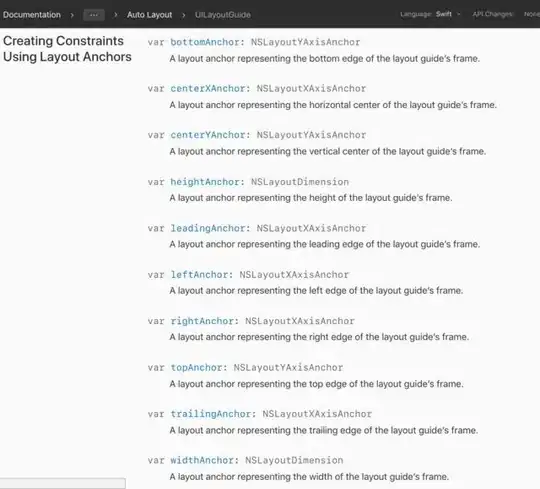Click description about the top edge
Image resolution: width=540 pixels, height=489 pixels.
click(316, 384)
